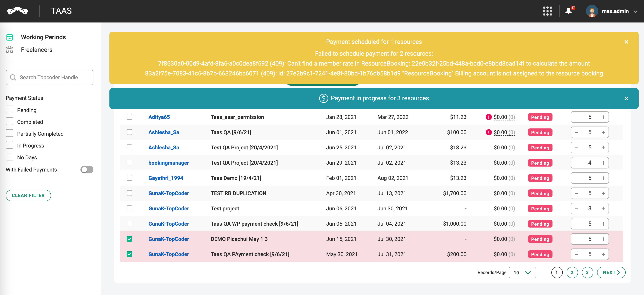Viewport: 644px width, 295px height.
Task: Check the Partially Completed filter
Action: coord(10,133)
